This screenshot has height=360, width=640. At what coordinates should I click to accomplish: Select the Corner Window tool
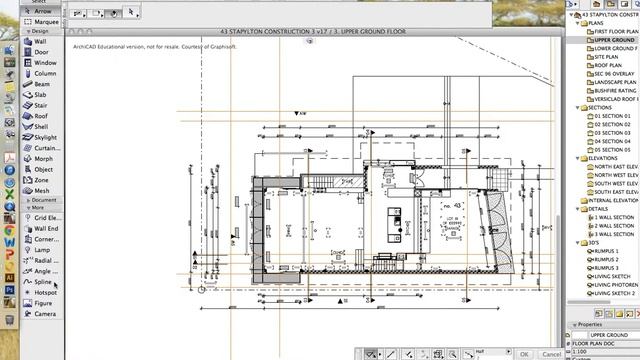click(42, 239)
